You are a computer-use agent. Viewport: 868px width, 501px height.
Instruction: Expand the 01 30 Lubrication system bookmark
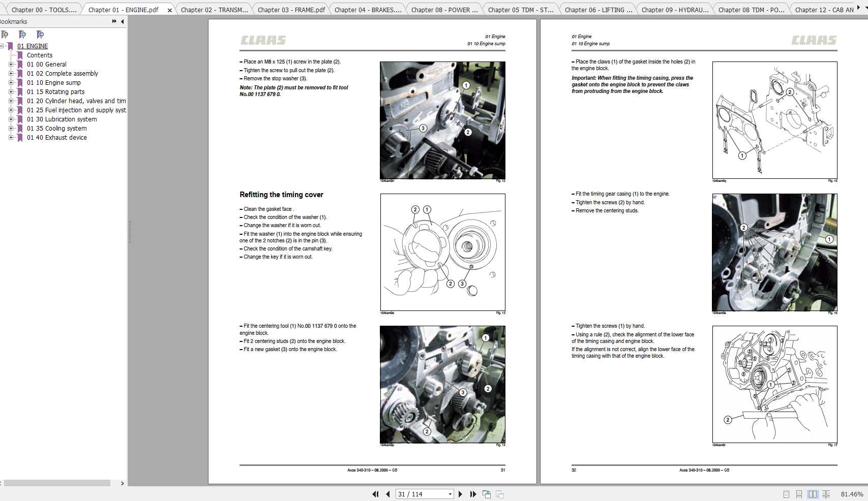(11, 119)
